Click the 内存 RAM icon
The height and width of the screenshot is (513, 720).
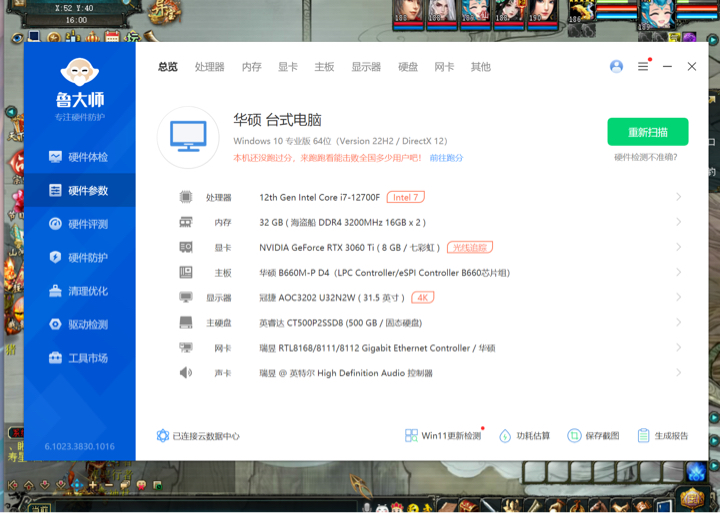coord(186,222)
